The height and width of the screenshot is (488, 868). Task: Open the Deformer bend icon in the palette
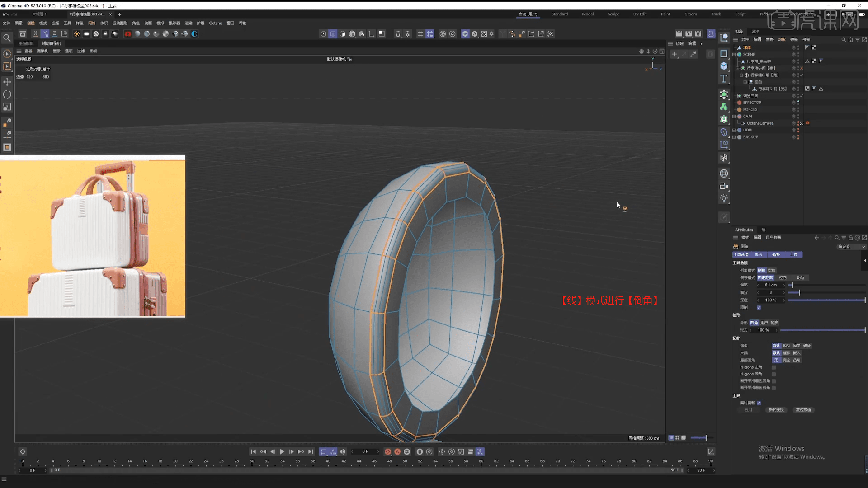tap(724, 132)
